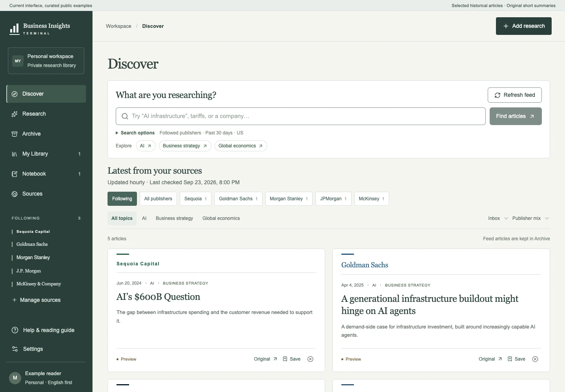Open the generational infrastructure buildout article
565x392 pixels.
tap(430, 305)
